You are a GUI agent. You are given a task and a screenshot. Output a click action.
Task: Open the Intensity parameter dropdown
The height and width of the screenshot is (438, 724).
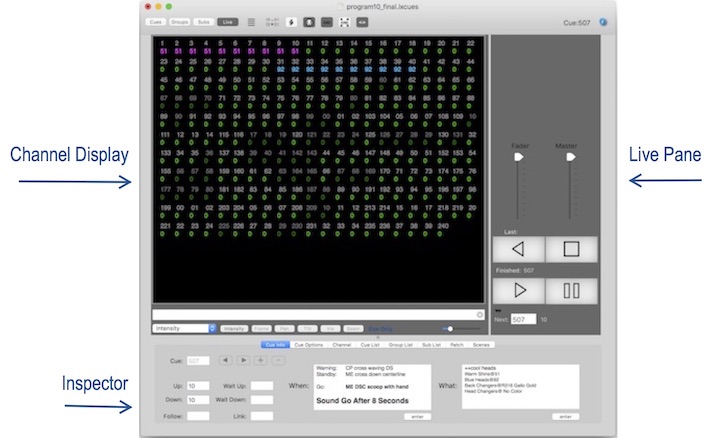[184, 328]
